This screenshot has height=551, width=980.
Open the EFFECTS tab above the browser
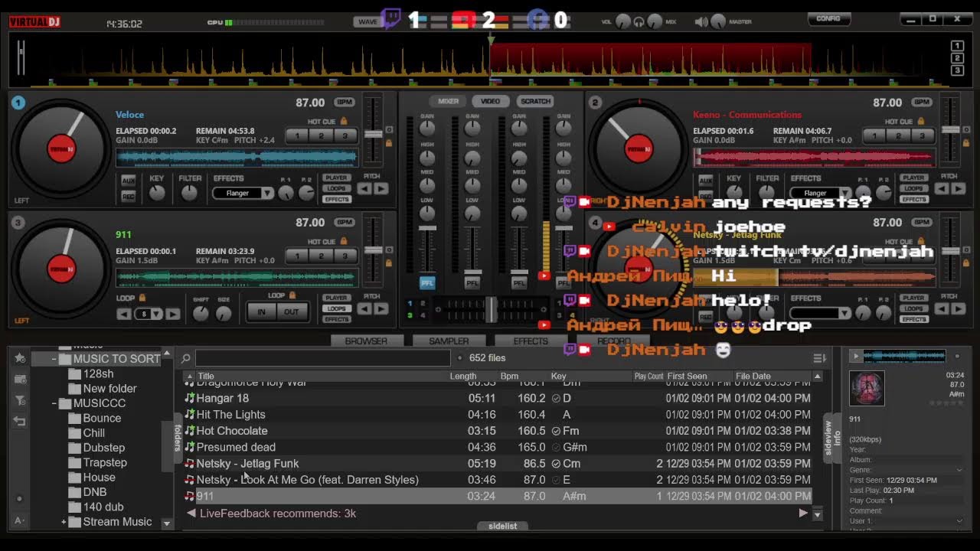[531, 341]
